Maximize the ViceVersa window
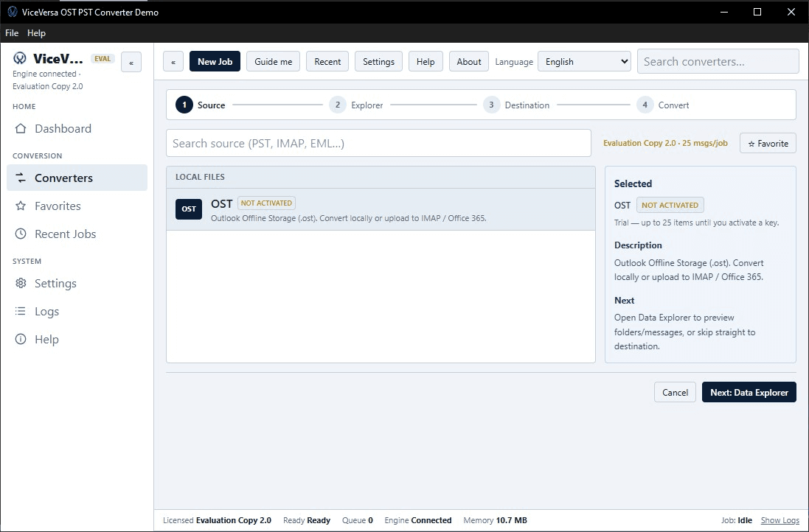The image size is (809, 532). click(x=757, y=12)
